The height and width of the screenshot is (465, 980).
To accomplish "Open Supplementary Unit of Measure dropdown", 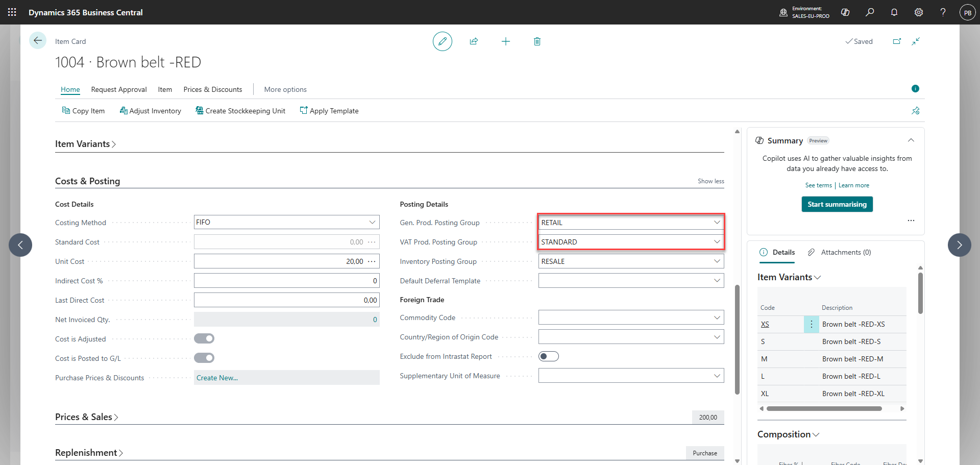I will point(717,376).
